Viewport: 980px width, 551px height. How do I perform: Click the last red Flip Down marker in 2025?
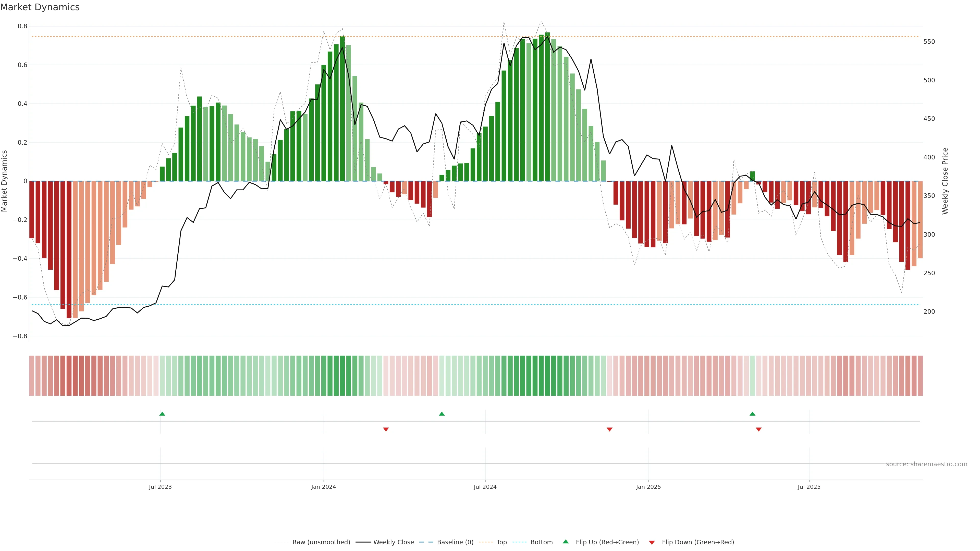coord(758,429)
